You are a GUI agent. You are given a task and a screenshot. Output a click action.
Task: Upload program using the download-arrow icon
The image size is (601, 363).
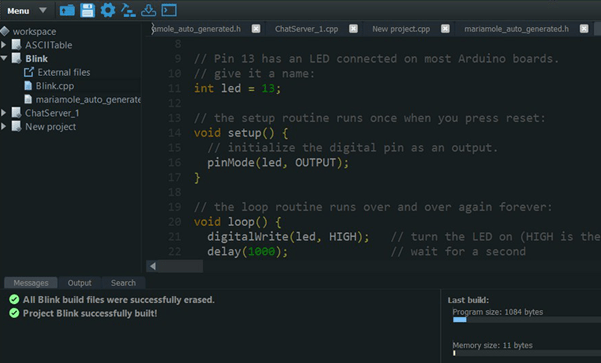click(x=148, y=10)
